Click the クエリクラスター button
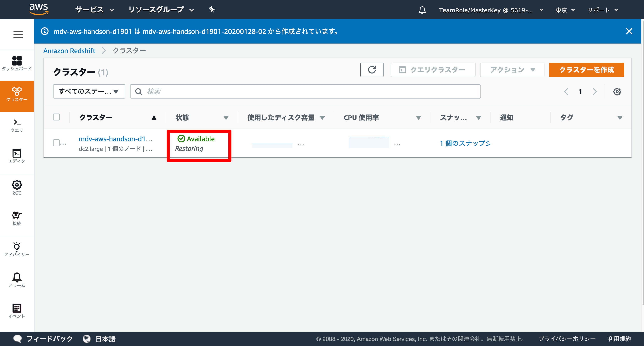This screenshot has width=644, height=346. (x=433, y=70)
